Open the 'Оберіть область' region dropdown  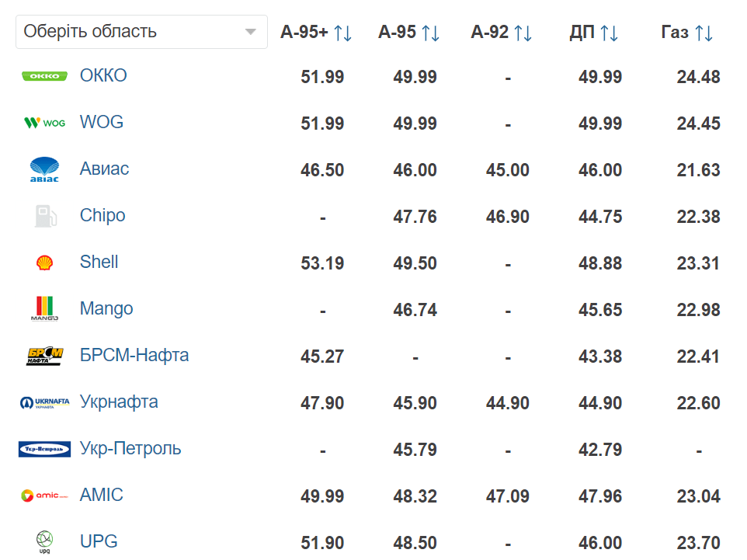coord(141,32)
